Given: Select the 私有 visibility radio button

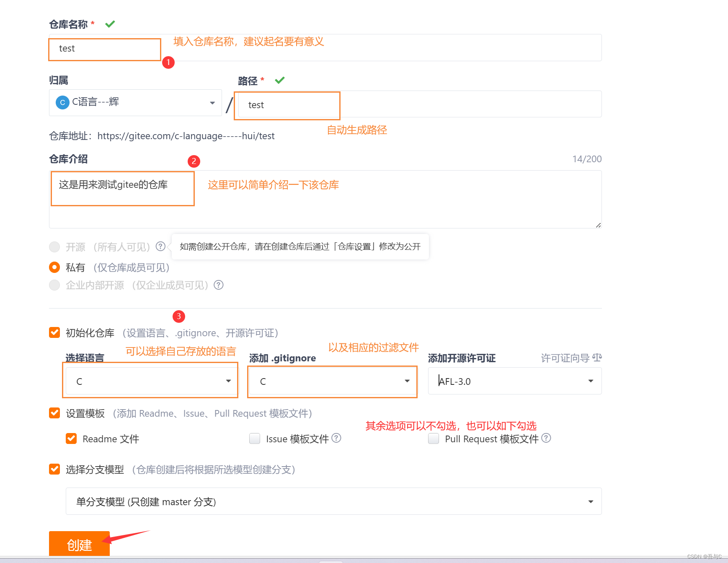Looking at the screenshot, I should pyautogui.click(x=54, y=267).
